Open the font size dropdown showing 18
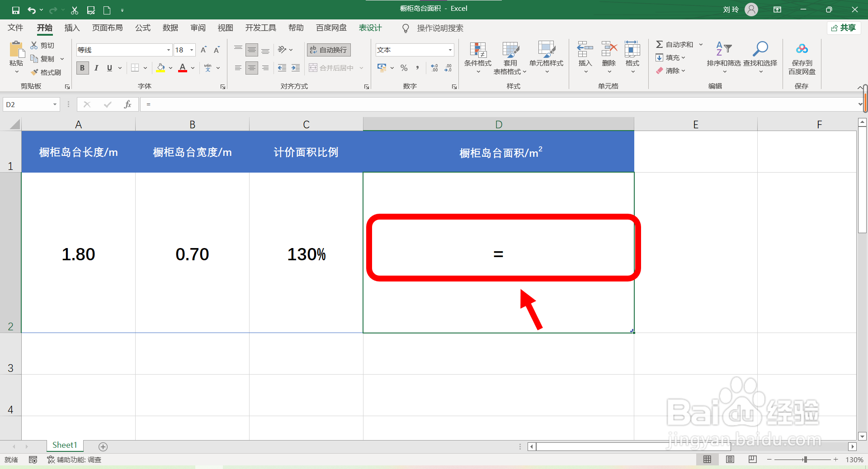868x469 pixels. click(192, 50)
